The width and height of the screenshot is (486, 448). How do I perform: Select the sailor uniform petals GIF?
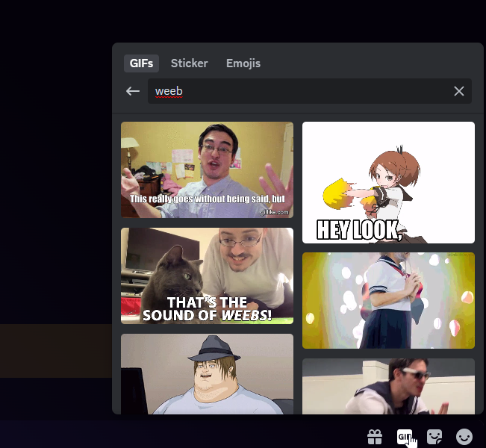388,300
